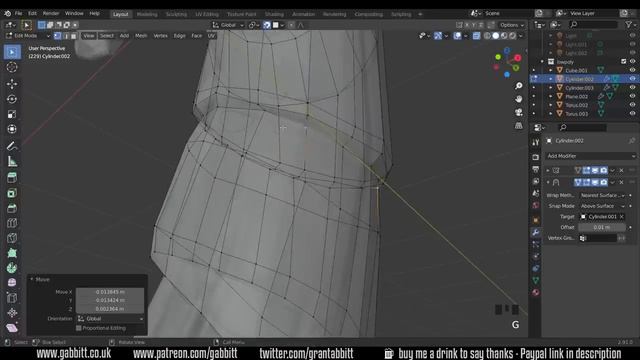
Task: Toggle snapping magnet button
Action: (x=267, y=25)
